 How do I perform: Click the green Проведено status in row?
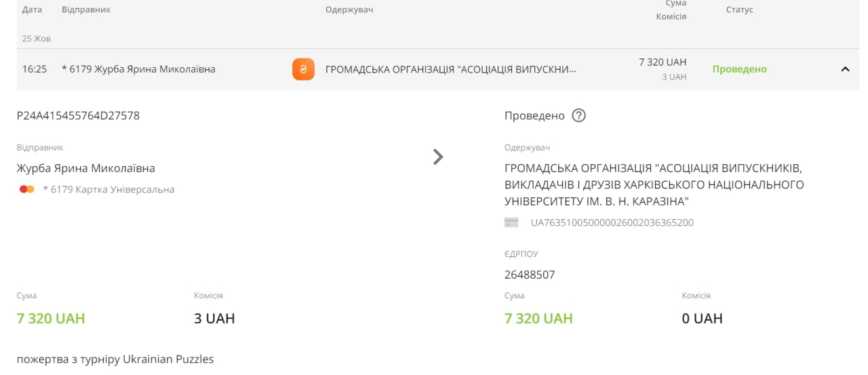point(739,69)
